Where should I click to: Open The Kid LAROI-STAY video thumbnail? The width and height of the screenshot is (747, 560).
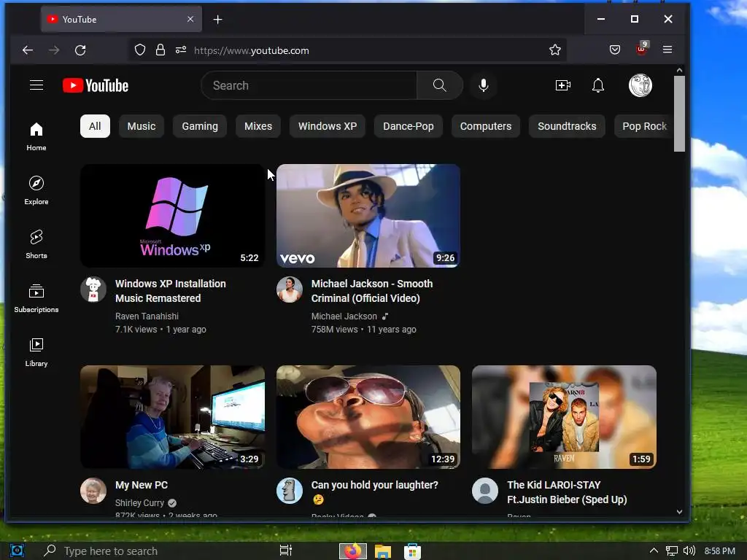564,416
